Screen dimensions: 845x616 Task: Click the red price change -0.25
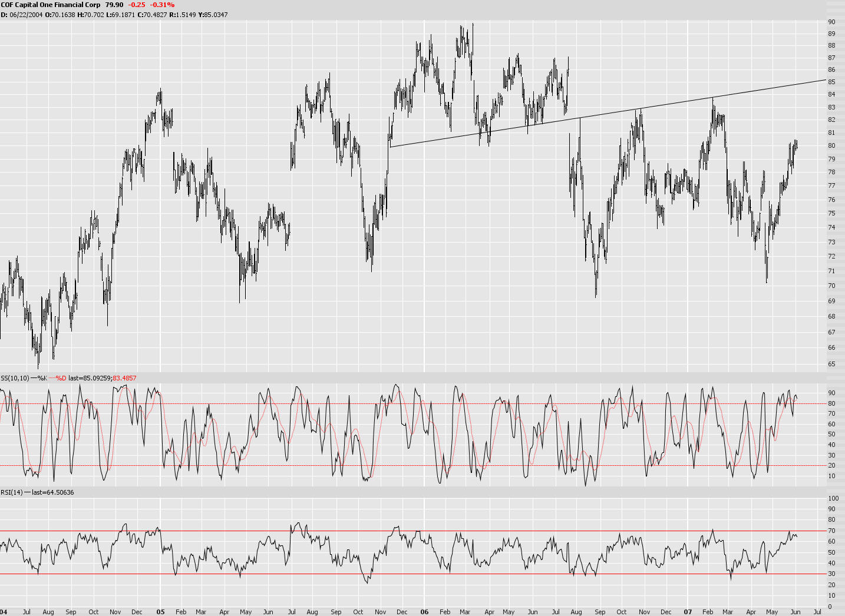click(137, 5)
